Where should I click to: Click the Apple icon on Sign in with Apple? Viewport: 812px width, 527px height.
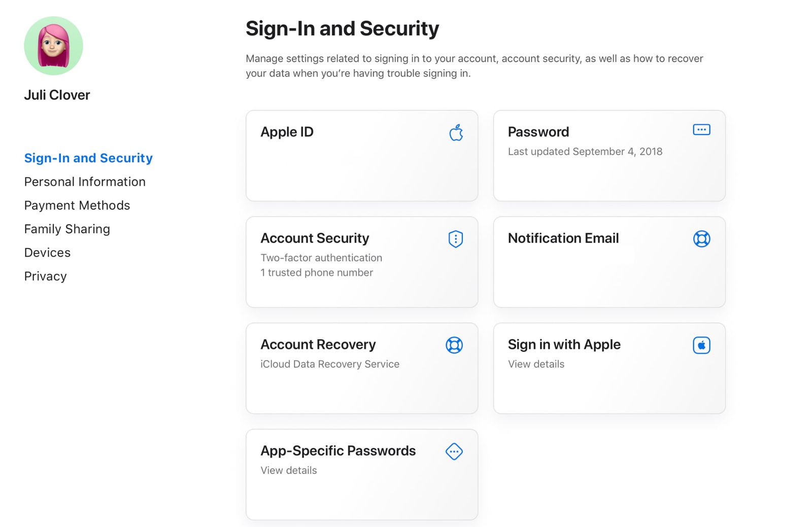pos(701,345)
